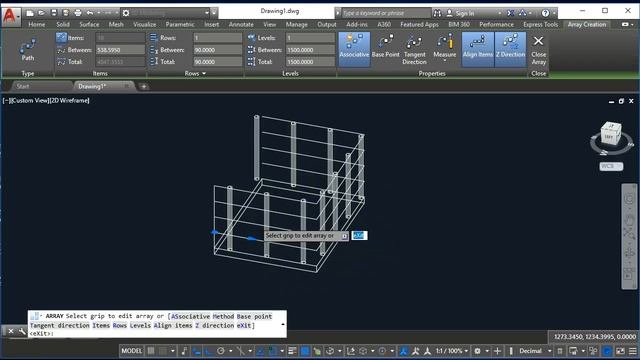The image size is (640, 360).
Task: Switch to the Visualize ribbon tab
Action: click(x=144, y=24)
